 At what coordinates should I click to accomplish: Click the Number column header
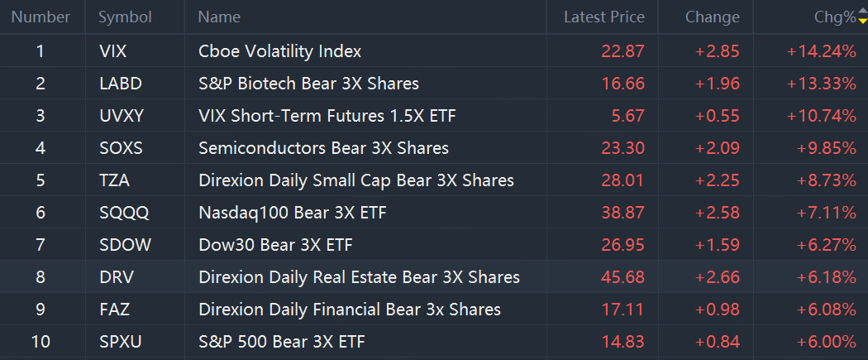(x=41, y=17)
